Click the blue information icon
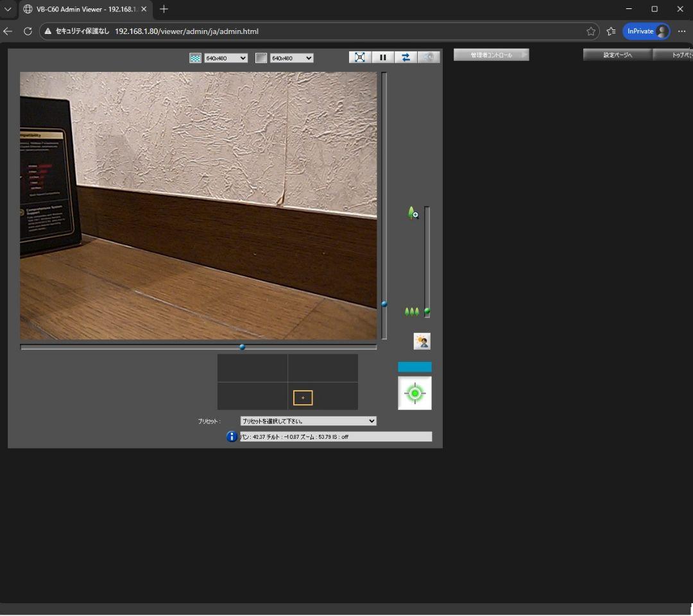The image size is (693, 616). (x=232, y=436)
